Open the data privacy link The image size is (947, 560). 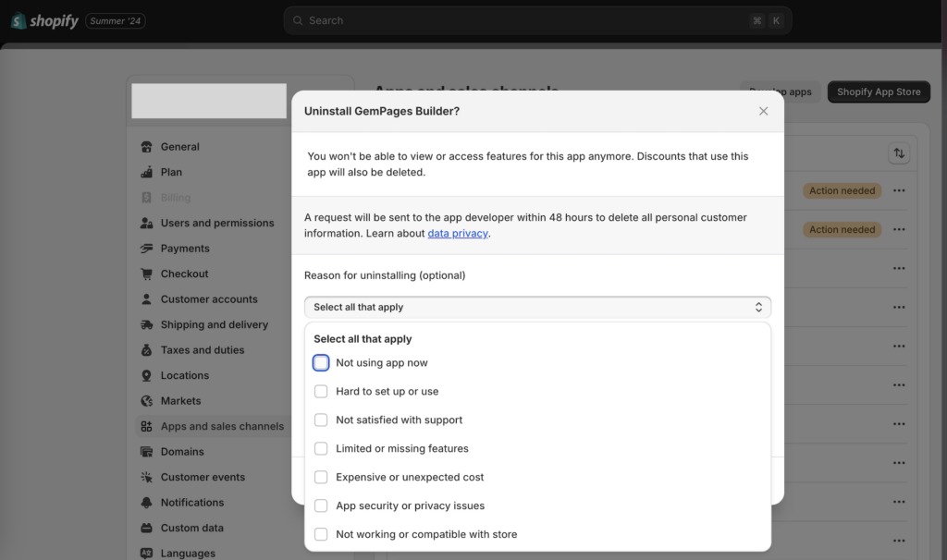[x=457, y=234]
